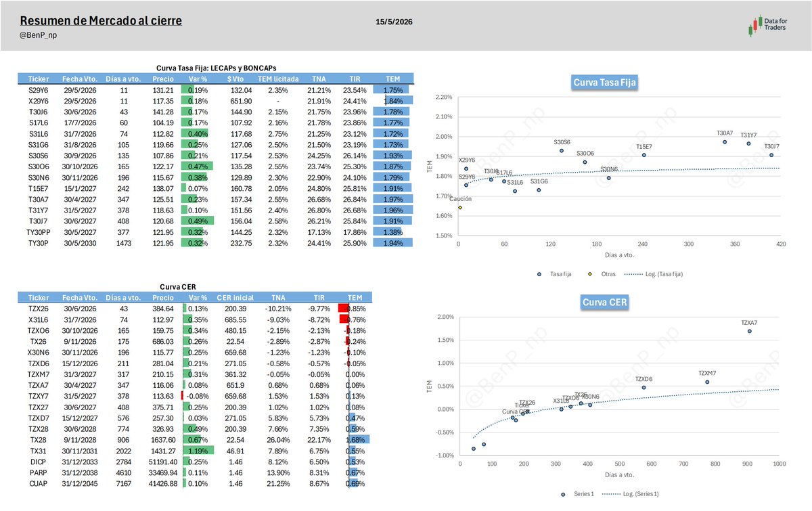Select the TZXA7 point in the CER chart
Viewport: 812px width, 511px height.
tap(750, 331)
